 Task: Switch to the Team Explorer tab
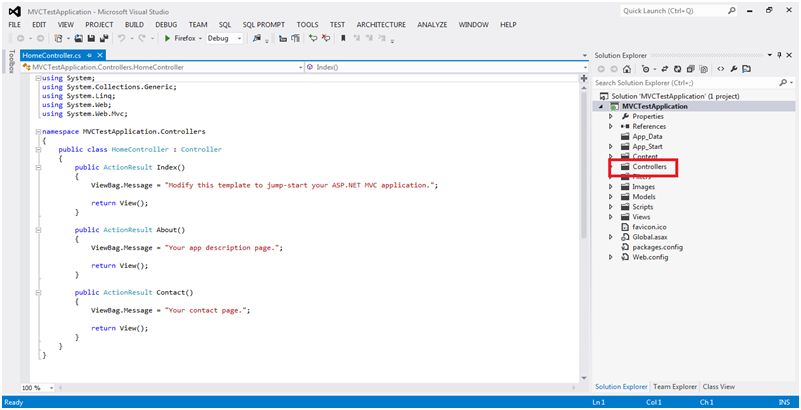click(x=674, y=387)
